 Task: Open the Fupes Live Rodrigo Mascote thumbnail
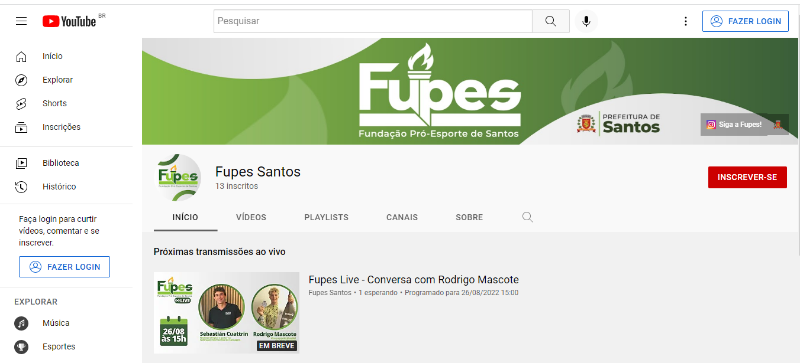(227, 312)
